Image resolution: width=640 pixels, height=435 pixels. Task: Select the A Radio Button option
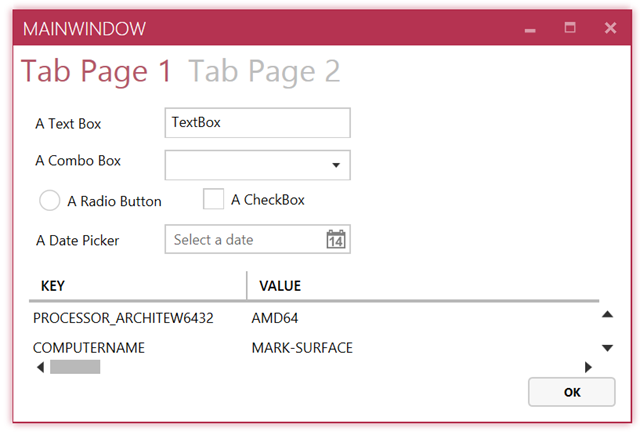pyautogui.click(x=50, y=201)
